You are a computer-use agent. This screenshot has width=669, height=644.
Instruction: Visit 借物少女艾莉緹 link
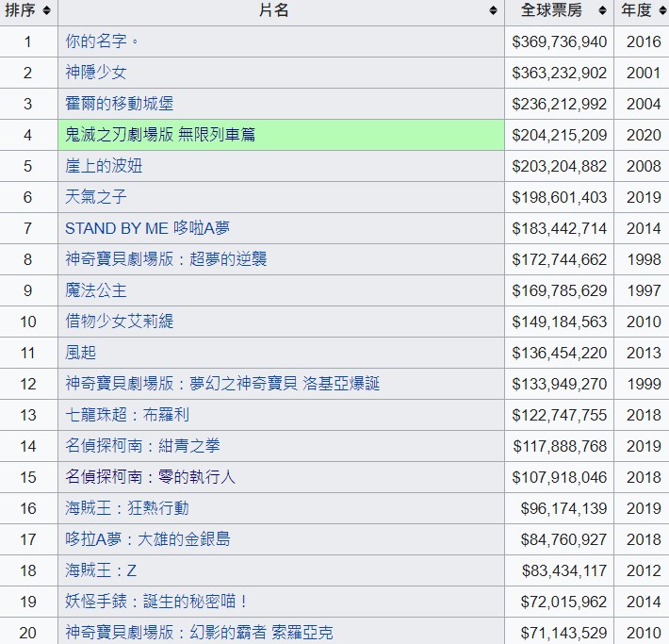coord(119,322)
